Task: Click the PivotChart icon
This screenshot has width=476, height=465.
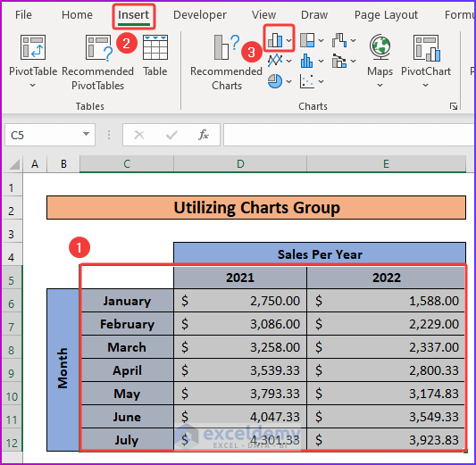Action: pos(426,47)
